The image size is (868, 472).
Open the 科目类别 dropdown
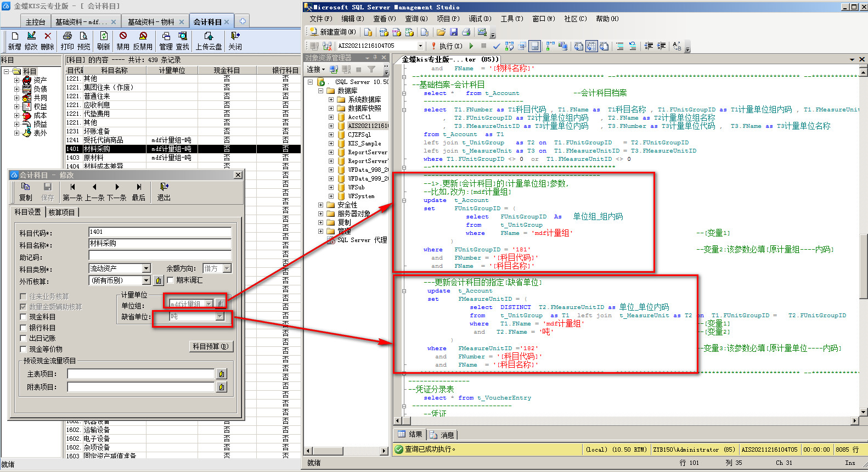[146, 268]
